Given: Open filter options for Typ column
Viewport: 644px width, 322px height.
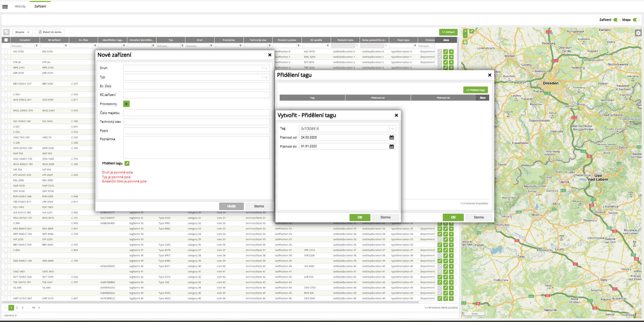Looking at the screenshot, I should (182, 46).
